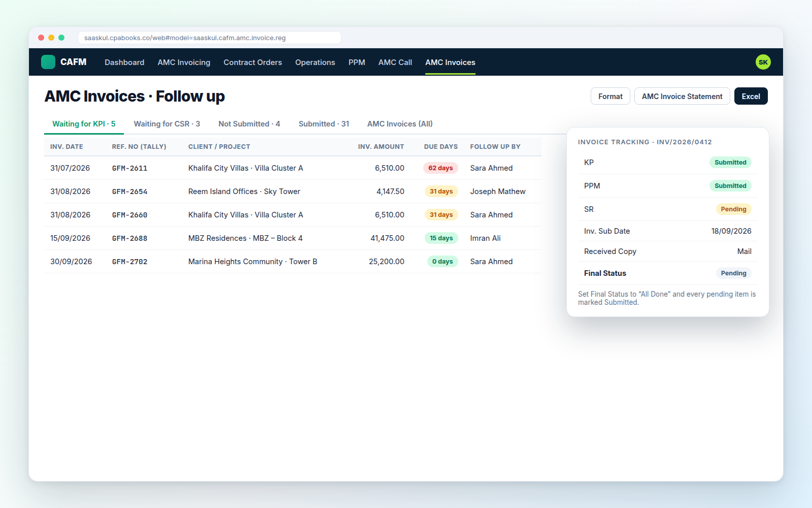
Task: Open the Dashboard menu
Action: click(124, 62)
